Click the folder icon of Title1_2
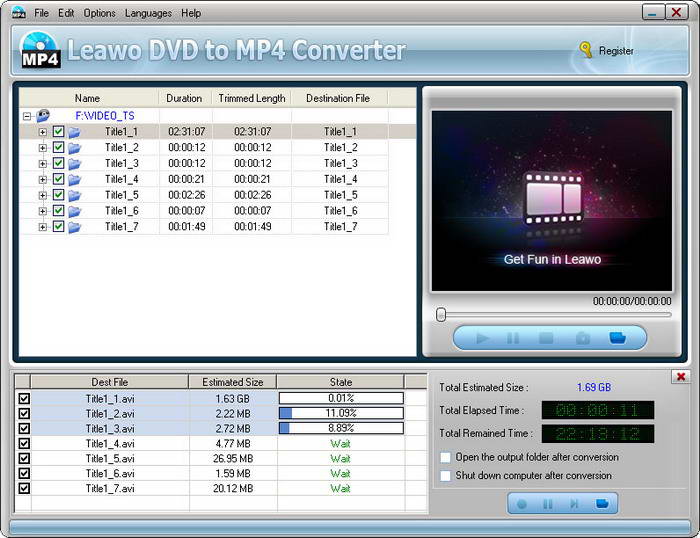The image size is (700, 538). pyautogui.click(x=74, y=148)
